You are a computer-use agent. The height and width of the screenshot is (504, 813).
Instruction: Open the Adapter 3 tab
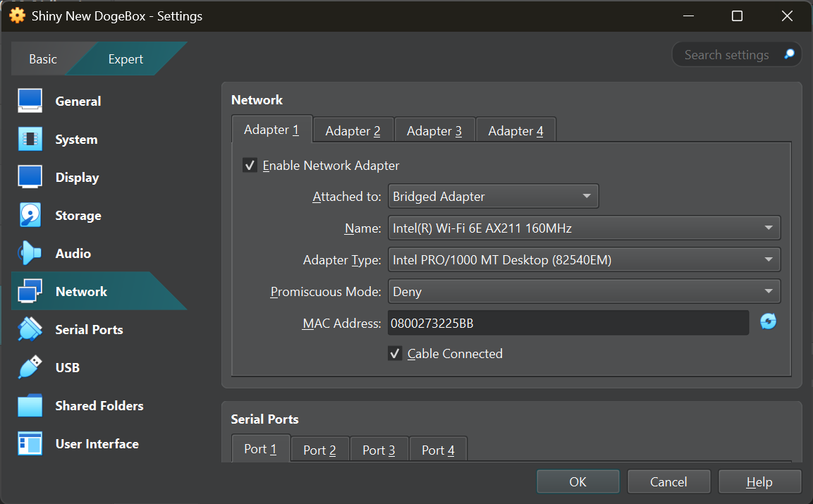434,130
